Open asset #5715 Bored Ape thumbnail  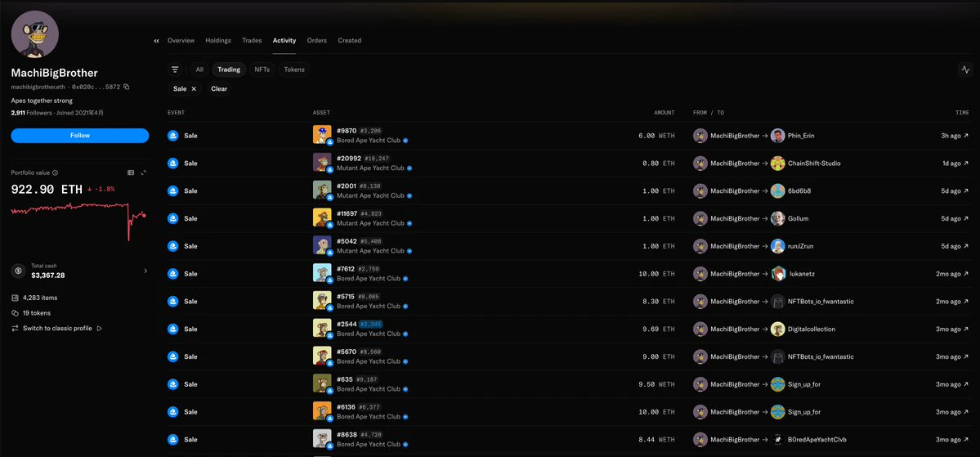(x=323, y=301)
